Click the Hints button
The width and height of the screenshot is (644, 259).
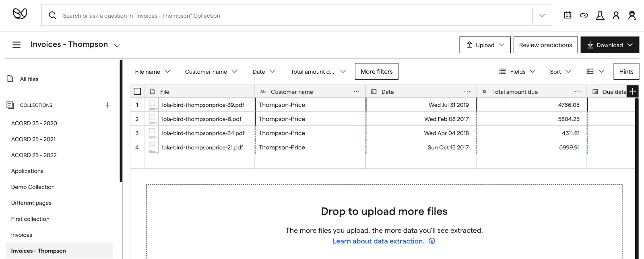626,71
